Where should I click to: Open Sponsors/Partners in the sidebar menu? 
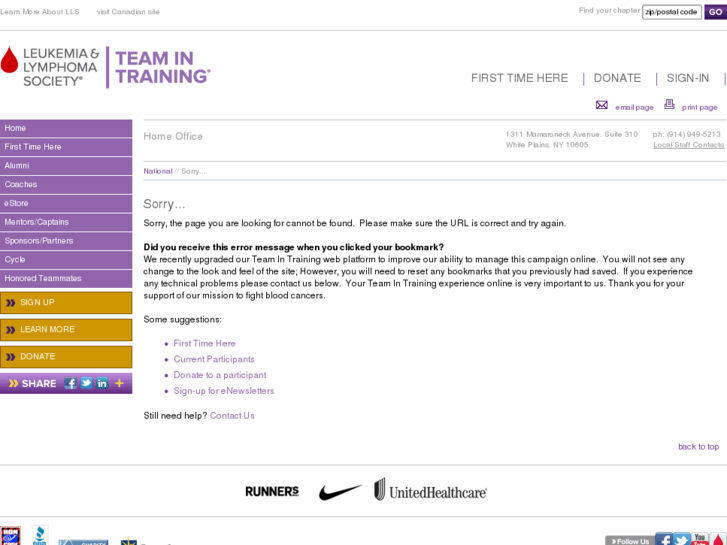[66, 241]
